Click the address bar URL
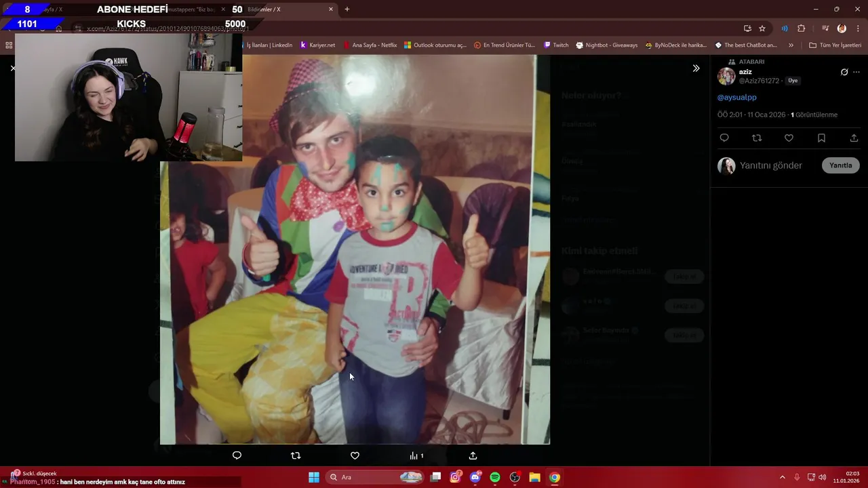 pyautogui.click(x=167, y=28)
